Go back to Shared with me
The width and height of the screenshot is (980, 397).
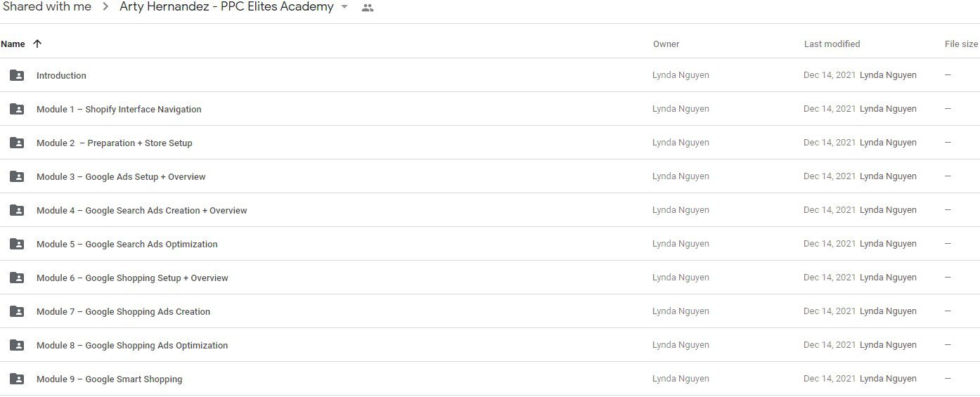(x=46, y=7)
